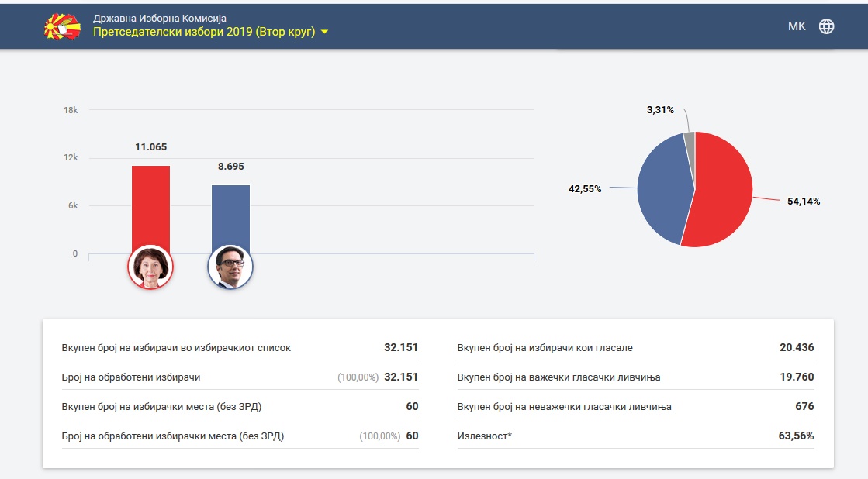Click the 54,14% pie label
Image resolution: width=868 pixels, height=479 pixels.
coord(804,202)
